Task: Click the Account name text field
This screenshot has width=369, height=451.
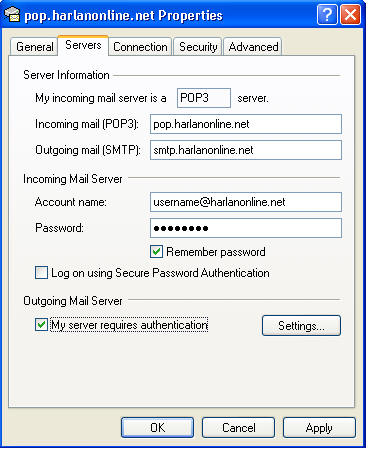Action: tap(246, 202)
